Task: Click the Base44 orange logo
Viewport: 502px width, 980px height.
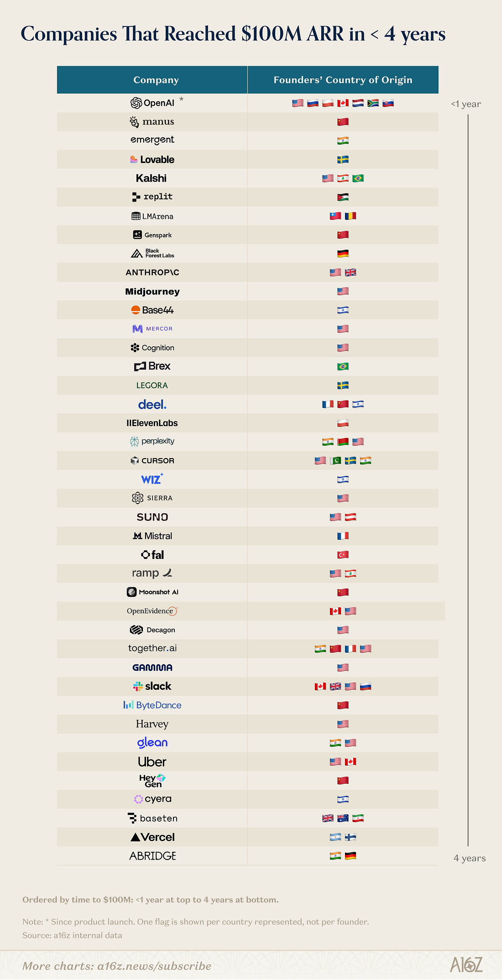Action: point(136,310)
